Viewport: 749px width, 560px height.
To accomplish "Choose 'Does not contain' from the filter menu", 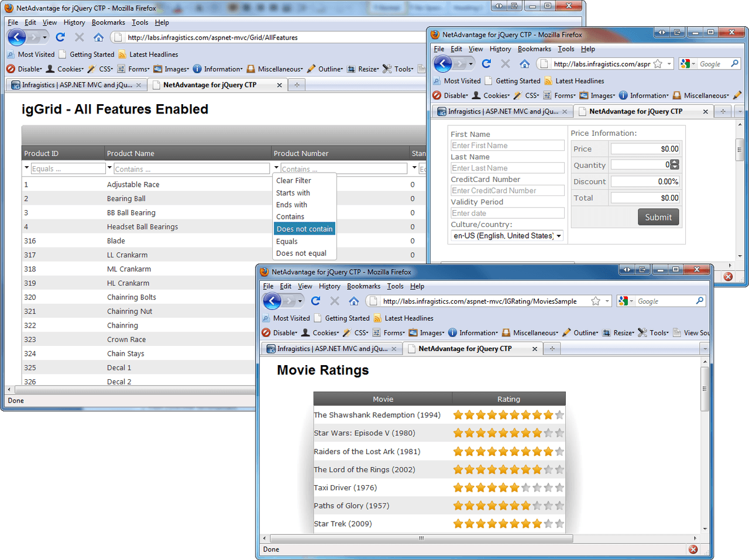I will (304, 229).
